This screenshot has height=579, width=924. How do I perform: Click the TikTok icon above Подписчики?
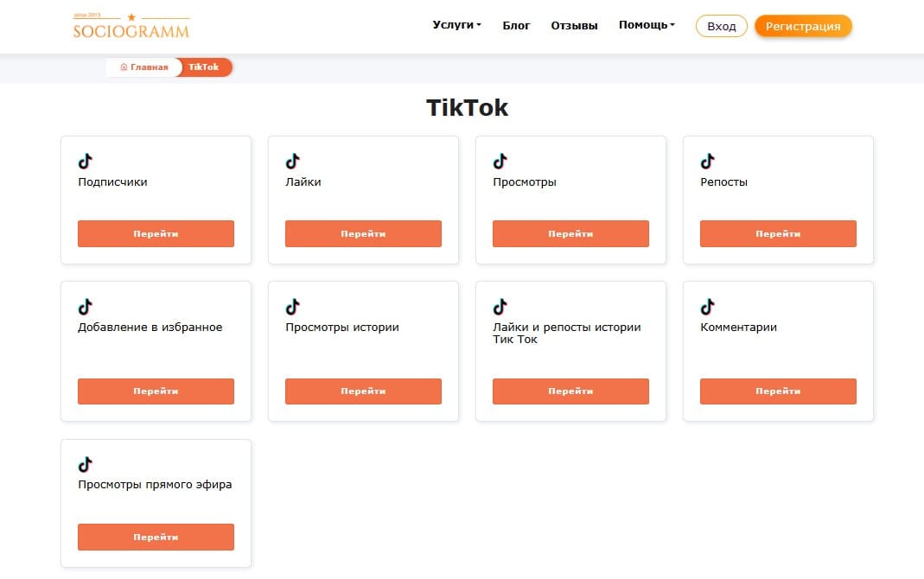point(86,161)
